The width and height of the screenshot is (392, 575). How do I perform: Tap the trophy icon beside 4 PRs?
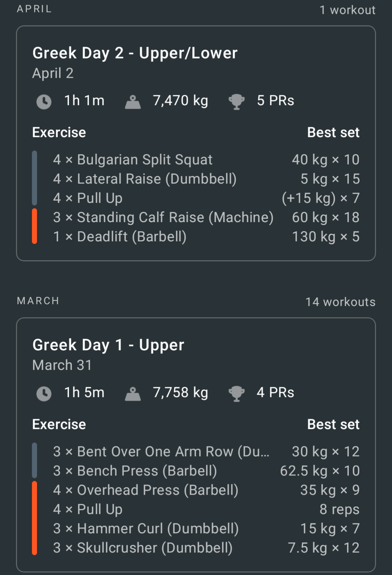coord(237,394)
